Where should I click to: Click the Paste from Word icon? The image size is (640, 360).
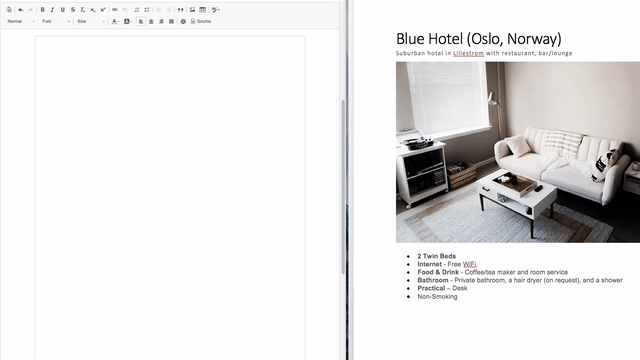(9, 9)
